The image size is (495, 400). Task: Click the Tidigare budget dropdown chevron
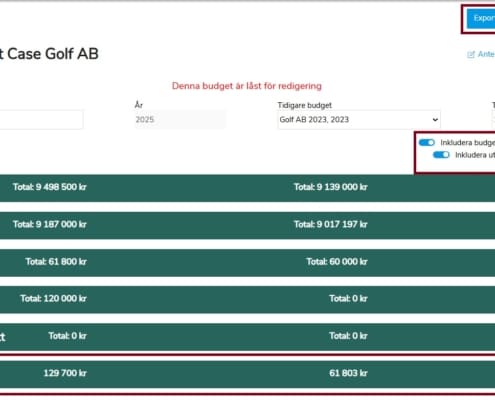pos(435,120)
